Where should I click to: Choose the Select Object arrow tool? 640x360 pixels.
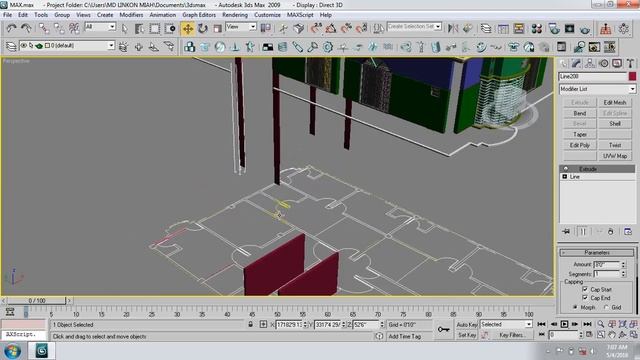point(124,28)
